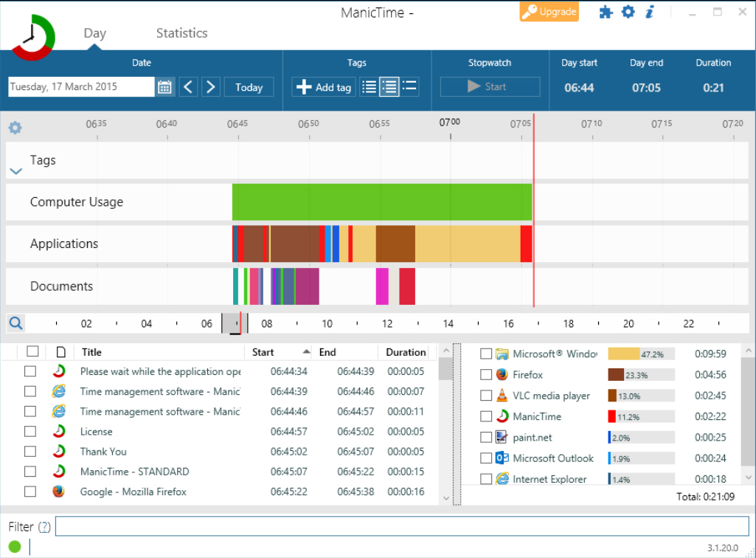Screen dimensions: 756x558
Task: Select the compact tag list view icon
Action: pos(409,86)
